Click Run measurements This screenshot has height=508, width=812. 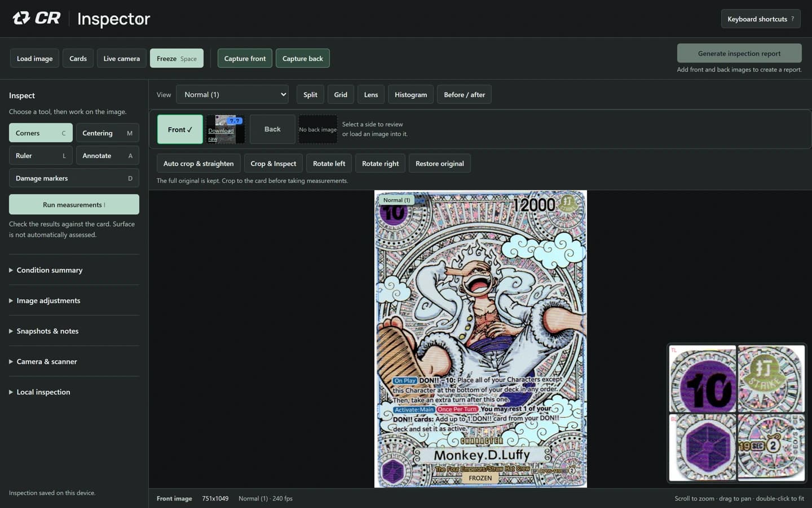tap(74, 204)
